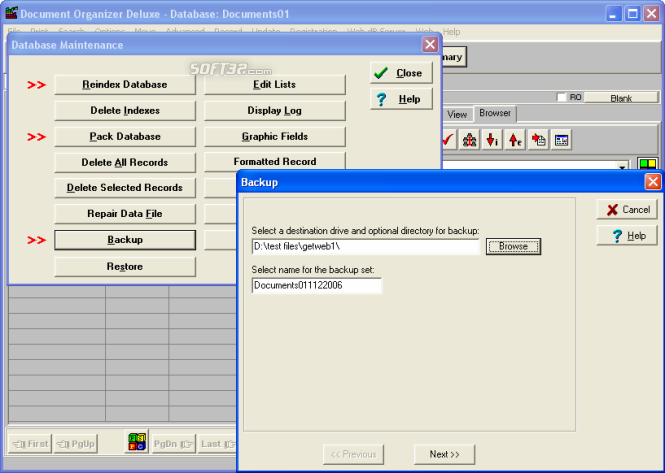Screen dimensions: 665x473
Task: Click the Blank button
Action: (621, 98)
